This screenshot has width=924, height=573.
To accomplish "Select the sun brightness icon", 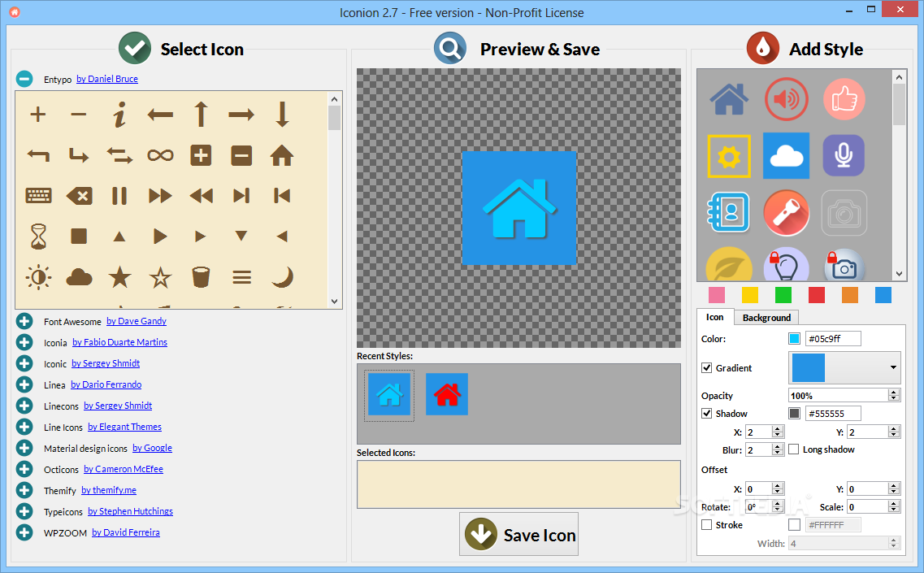I will click(38, 277).
